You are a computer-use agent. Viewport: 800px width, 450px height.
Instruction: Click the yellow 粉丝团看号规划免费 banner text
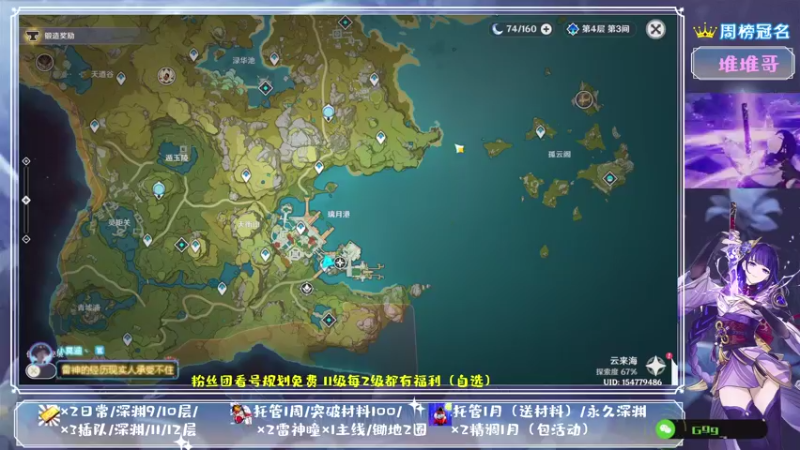341,381
